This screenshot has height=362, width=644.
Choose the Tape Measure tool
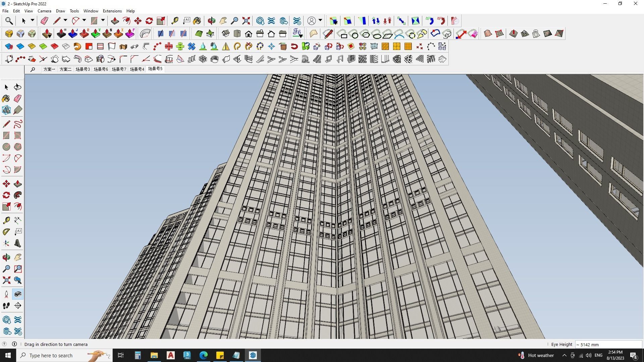pos(6,220)
